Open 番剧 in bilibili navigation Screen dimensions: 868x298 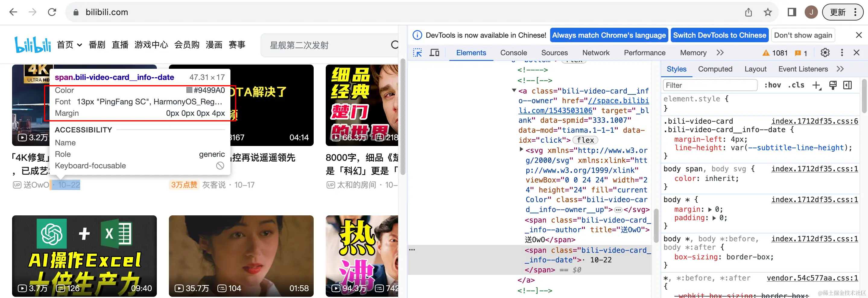click(x=97, y=45)
